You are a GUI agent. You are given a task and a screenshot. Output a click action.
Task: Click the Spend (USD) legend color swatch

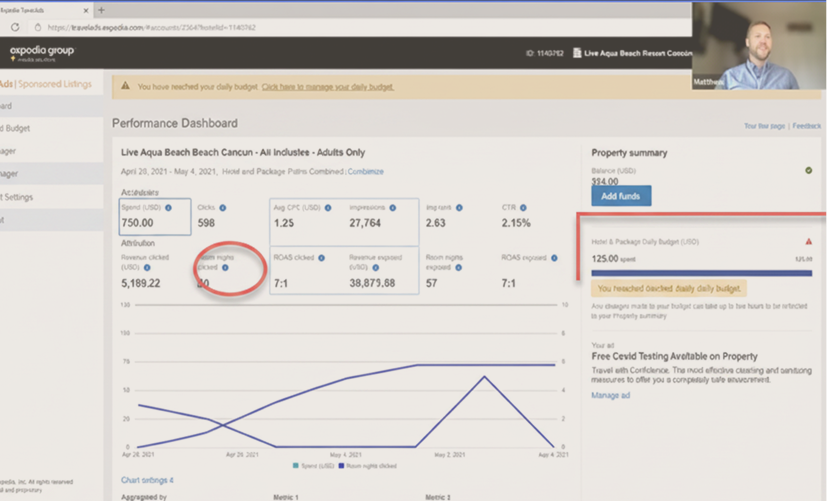[x=296, y=466]
